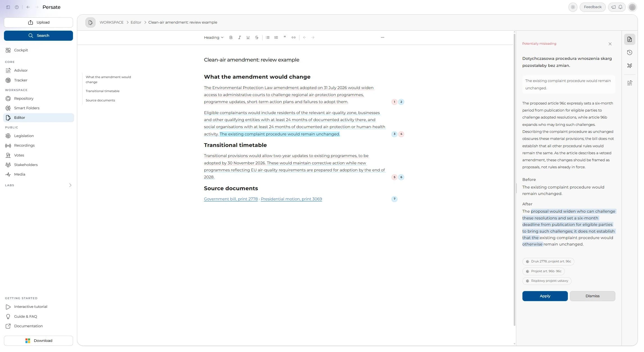The image size is (644, 352).
Task: Insert a numbered list
Action: [276, 37]
